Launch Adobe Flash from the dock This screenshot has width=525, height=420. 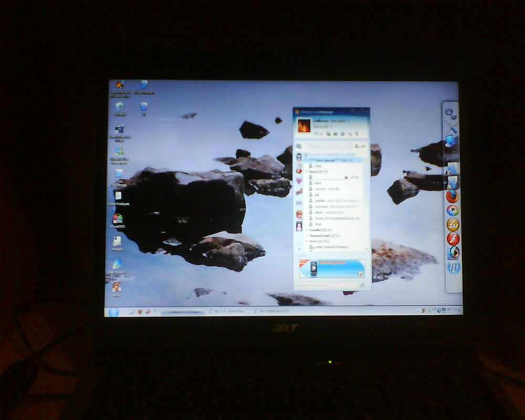coord(453,238)
